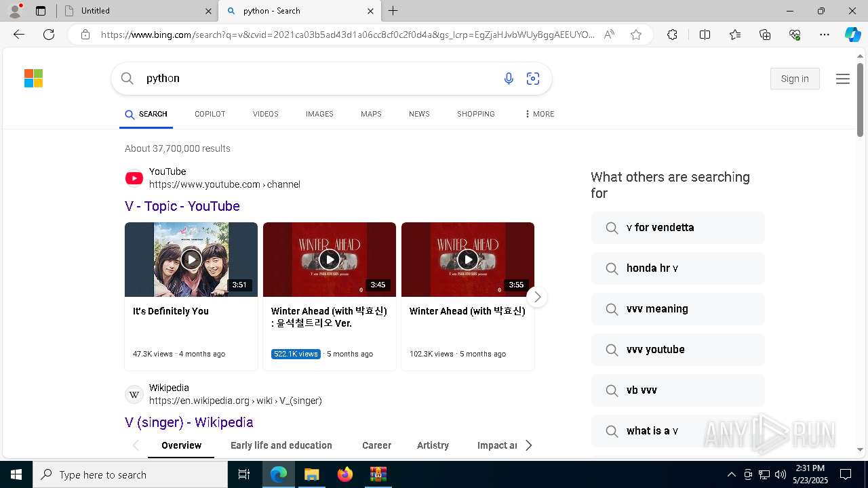This screenshot has height=488, width=868.
Task: Click the page vertical scrollbar
Action: click(861, 100)
